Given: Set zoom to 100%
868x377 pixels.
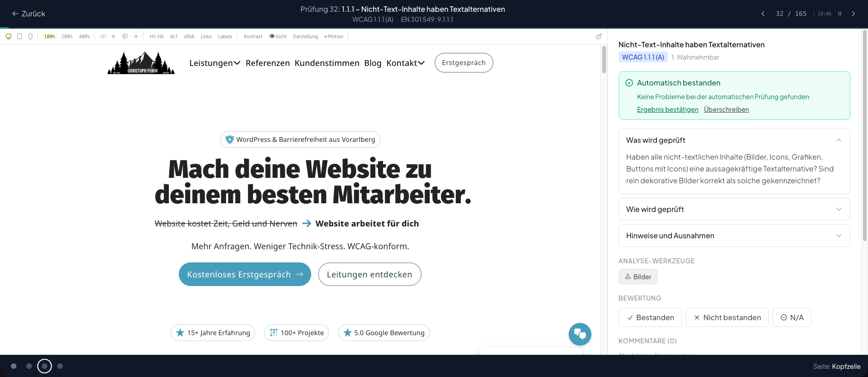Looking at the screenshot, I should [x=50, y=36].
